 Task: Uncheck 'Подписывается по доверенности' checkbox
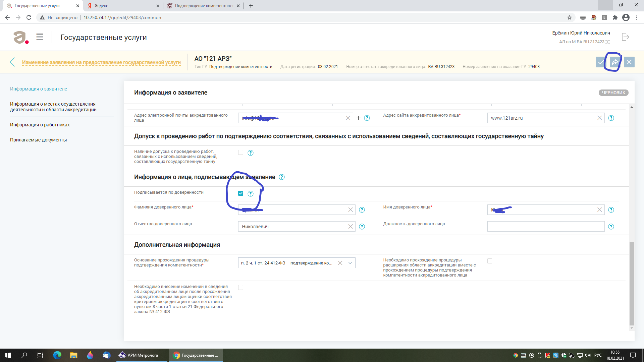click(240, 193)
